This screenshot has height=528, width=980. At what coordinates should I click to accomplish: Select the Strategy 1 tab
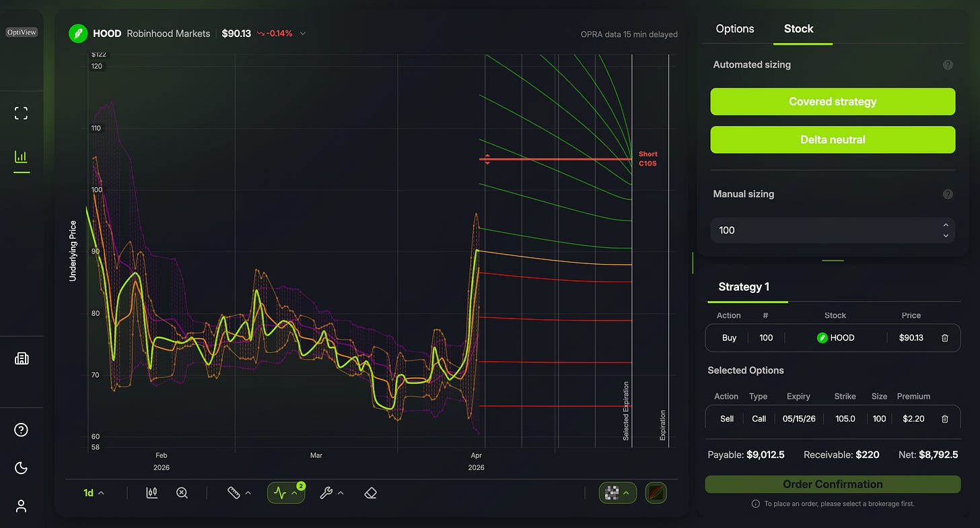(744, 287)
